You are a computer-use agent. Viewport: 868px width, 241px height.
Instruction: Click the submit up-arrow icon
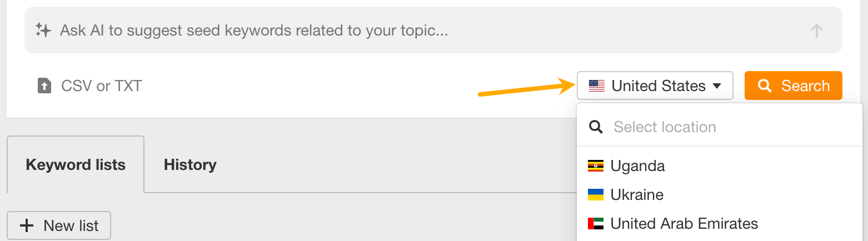click(x=816, y=31)
